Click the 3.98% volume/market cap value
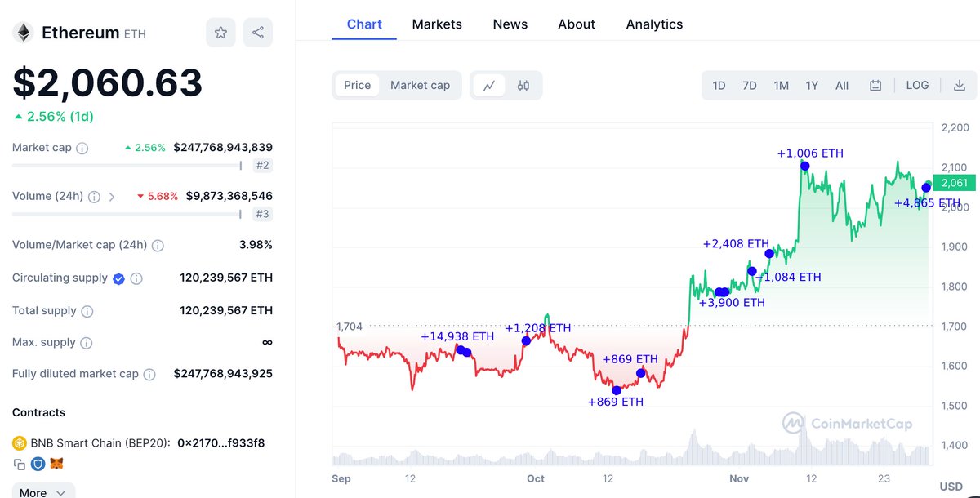Viewport: 980px width, 498px height. [256, 245]
